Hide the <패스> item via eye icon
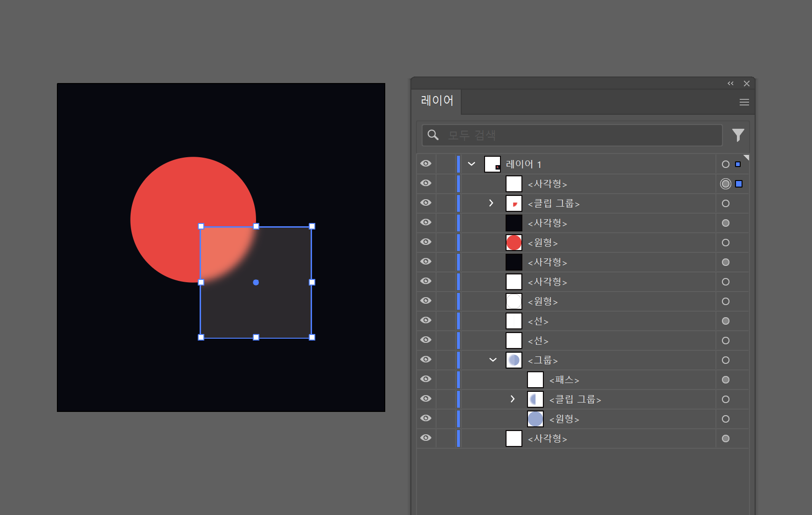 tap(426, 379)
